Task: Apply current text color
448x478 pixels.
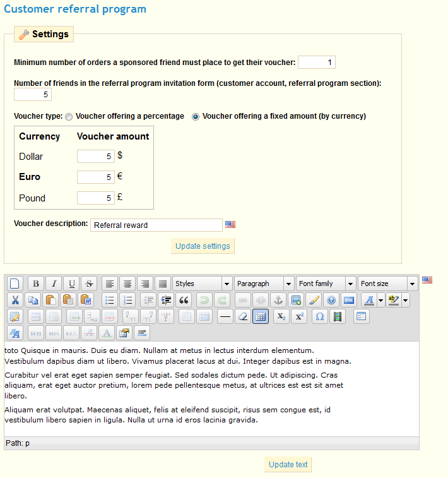Action: tap(369, 301)
